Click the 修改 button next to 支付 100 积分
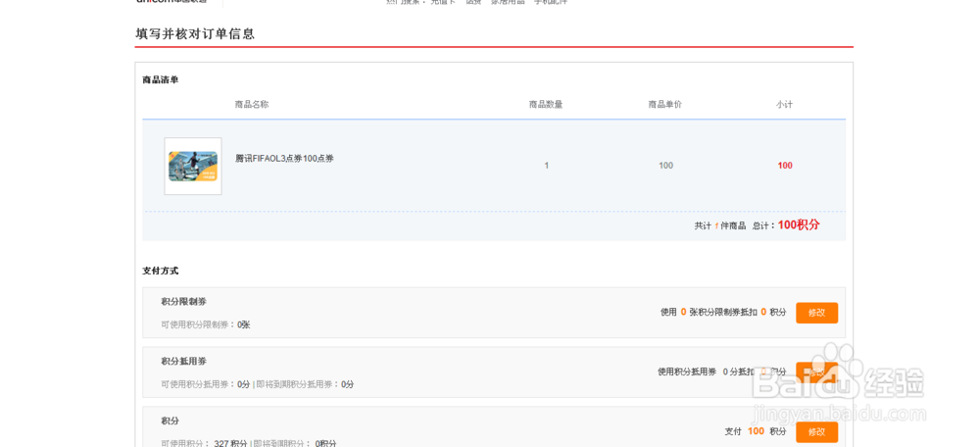The image size is (980, 447). tap(816, 431)
